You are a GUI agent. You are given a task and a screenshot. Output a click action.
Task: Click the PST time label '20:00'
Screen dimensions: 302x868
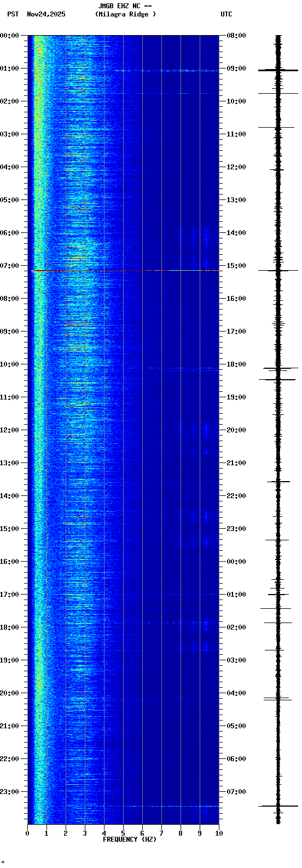pyautogui.click(x=9, y=693)
